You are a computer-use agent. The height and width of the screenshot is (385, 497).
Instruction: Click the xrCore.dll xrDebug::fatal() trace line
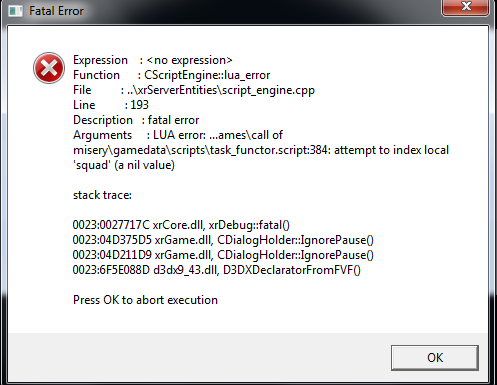point(181,225)
